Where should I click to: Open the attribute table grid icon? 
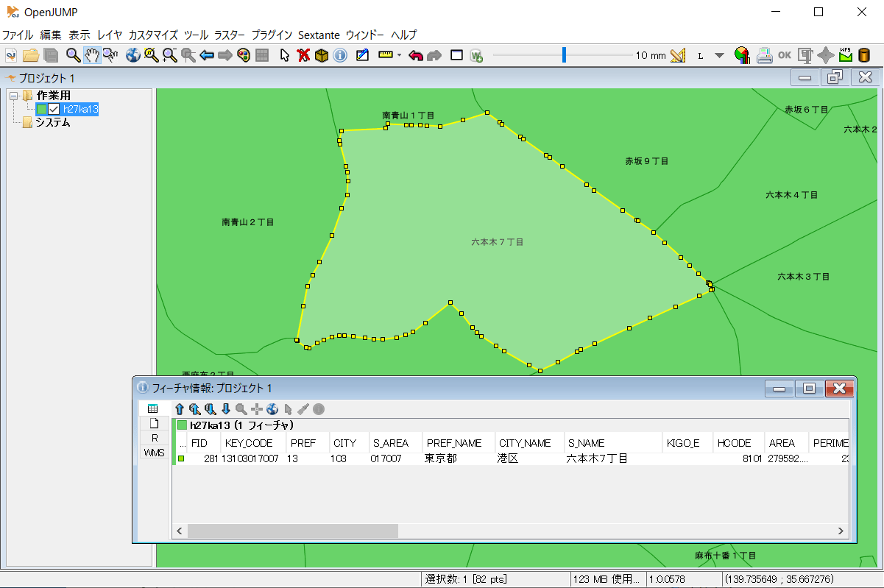coord(261,55)
